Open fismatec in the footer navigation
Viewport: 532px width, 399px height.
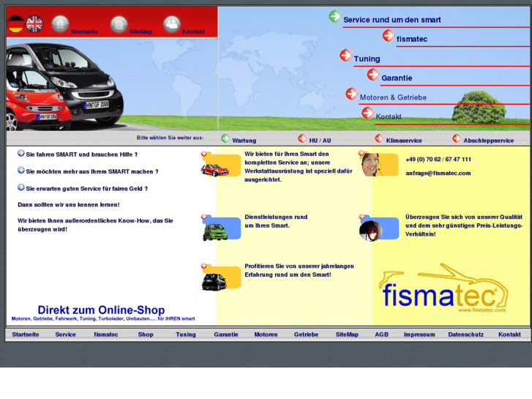coord(106,335)
